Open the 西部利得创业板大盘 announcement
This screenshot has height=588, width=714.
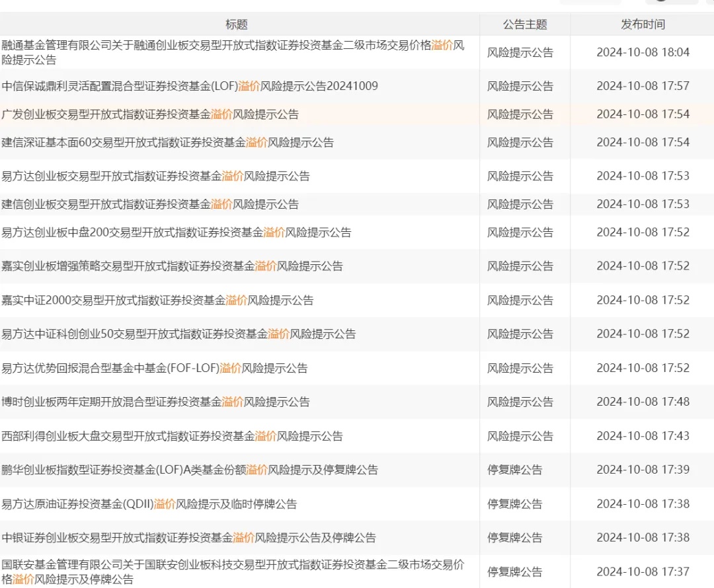point(172,436)
